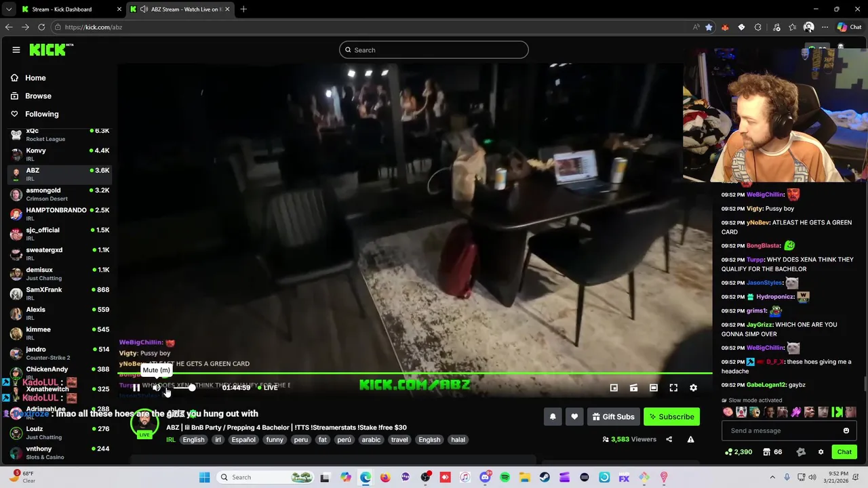The image size is (868, 488).
Task: Go back in browser
Action: click(9, 27)
